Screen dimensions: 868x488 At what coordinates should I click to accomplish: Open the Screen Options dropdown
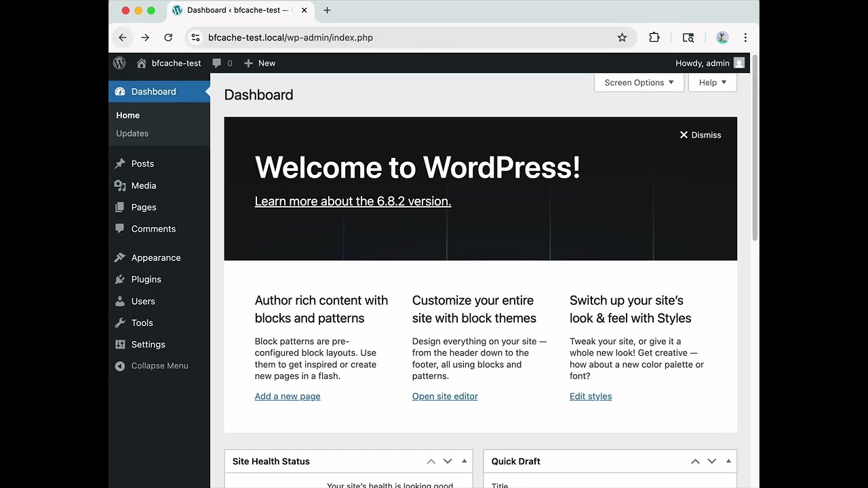[x=638, y=82]
